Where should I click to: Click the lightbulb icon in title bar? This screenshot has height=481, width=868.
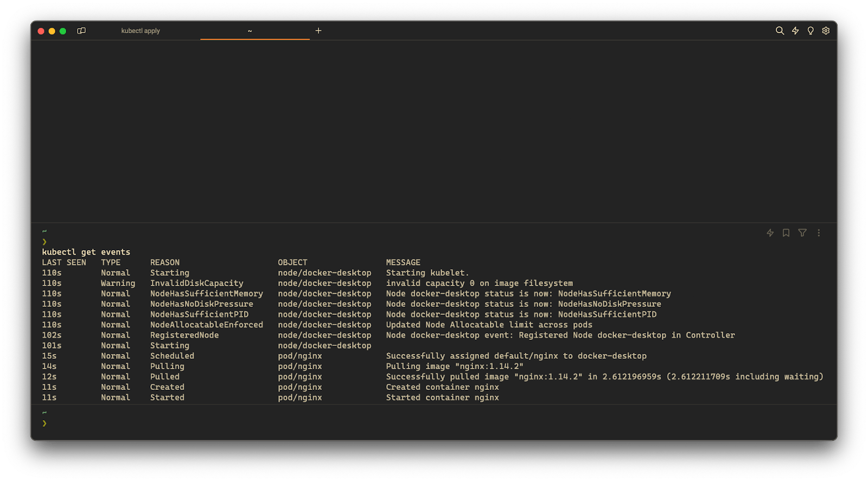(810, 31)
